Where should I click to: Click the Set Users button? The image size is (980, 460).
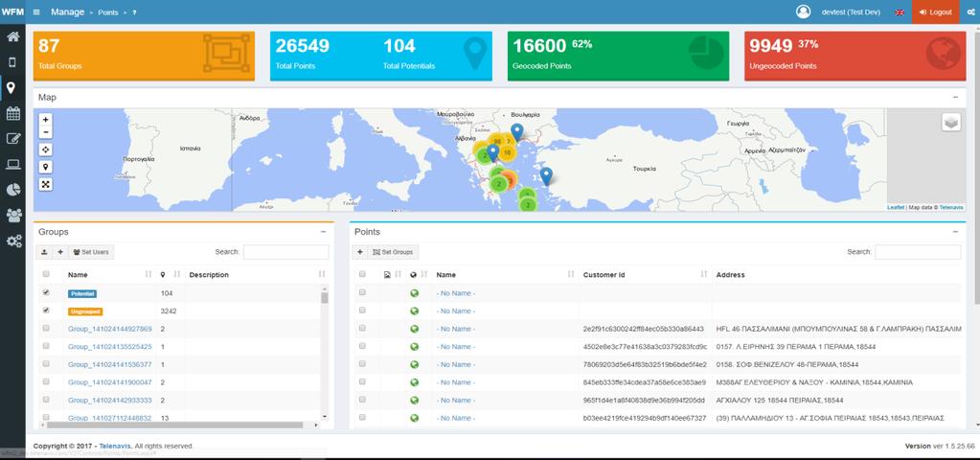(x=91, y=252)
